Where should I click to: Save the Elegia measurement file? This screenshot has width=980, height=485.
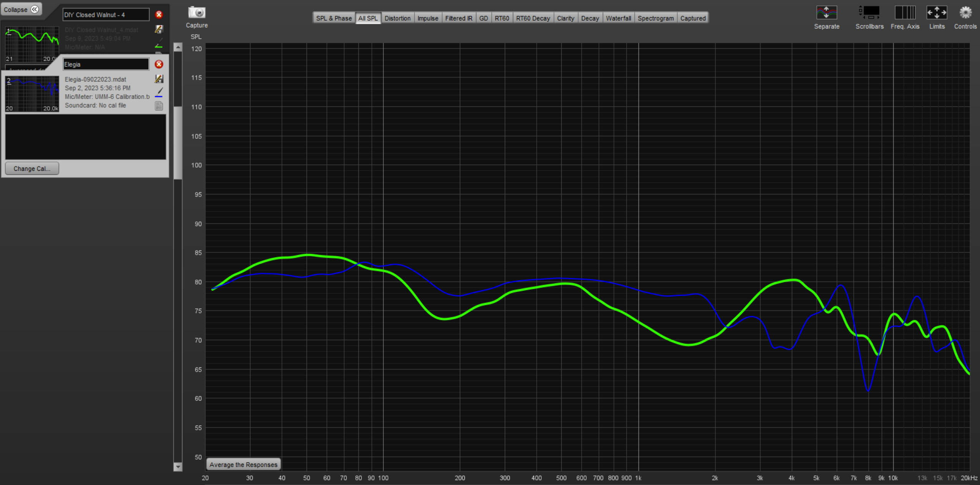159,79
